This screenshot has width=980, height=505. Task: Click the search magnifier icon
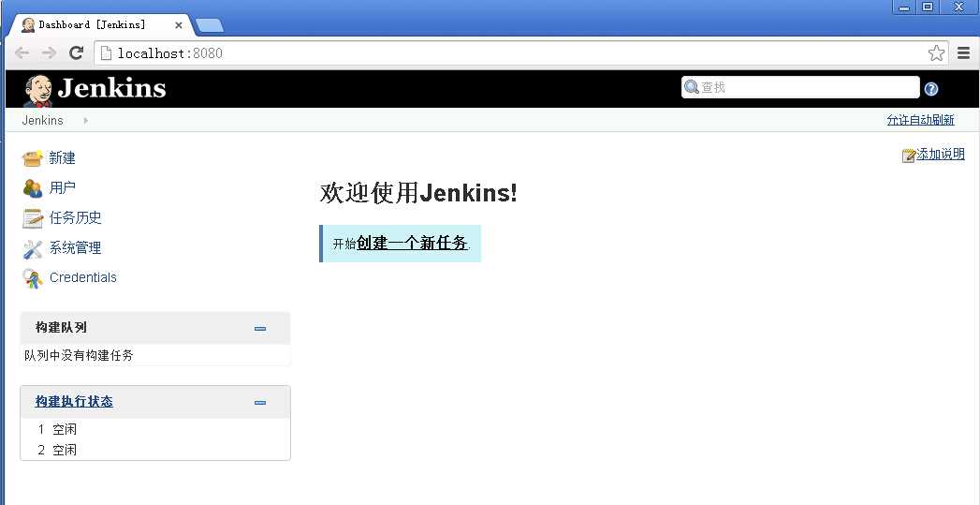pyautogui.click(x=692, y=87)
